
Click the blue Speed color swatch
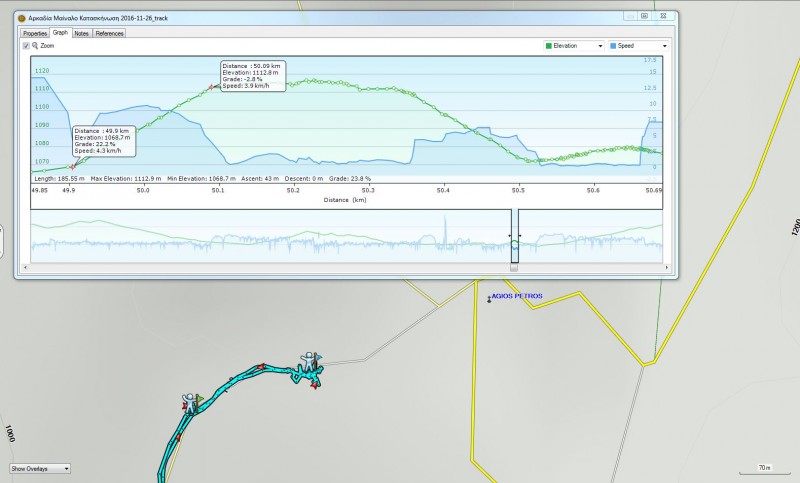click(x=613, y=46)
